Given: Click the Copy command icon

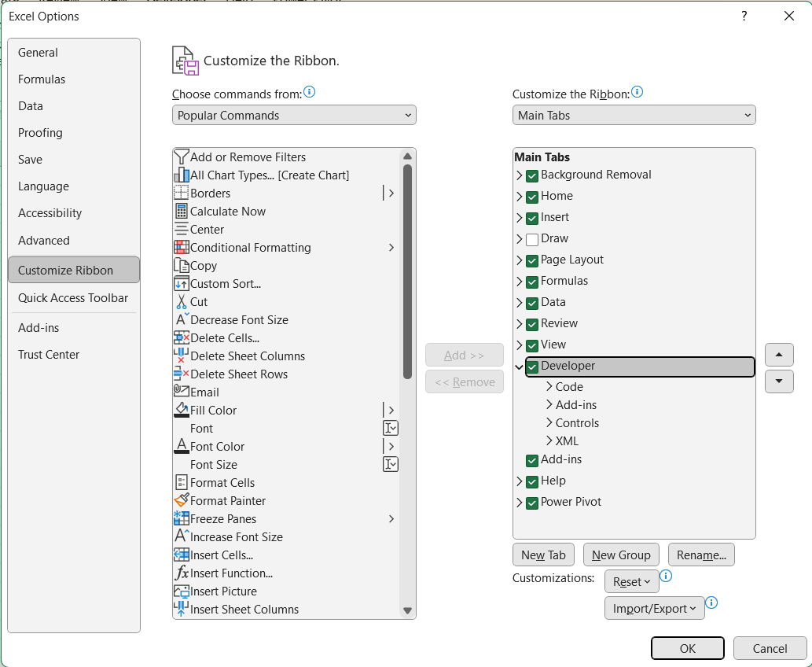Looking at the screenshot, I should (182, 265).
